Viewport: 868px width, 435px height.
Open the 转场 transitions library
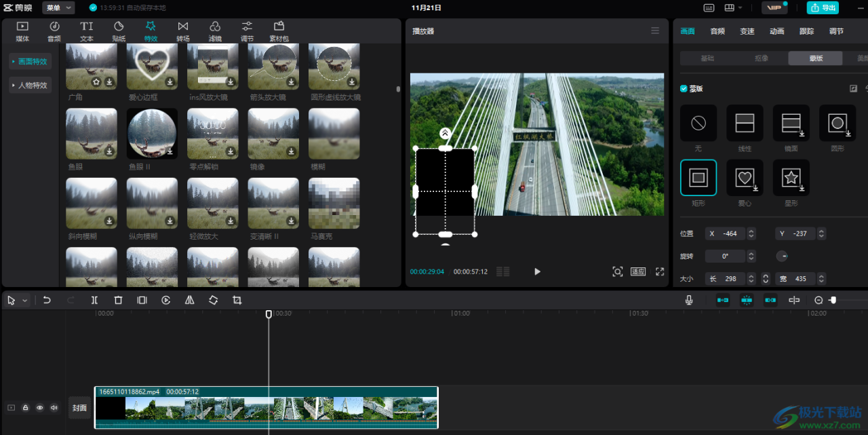pos(183,31)
